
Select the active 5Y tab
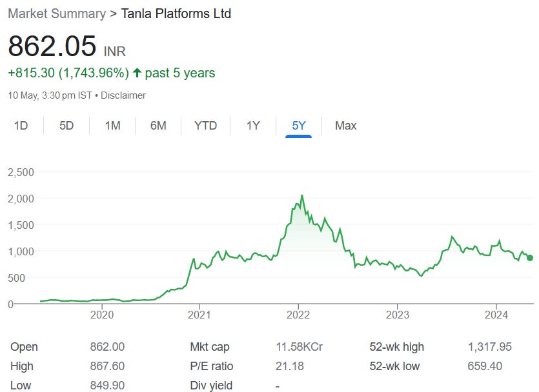(299, 126)
